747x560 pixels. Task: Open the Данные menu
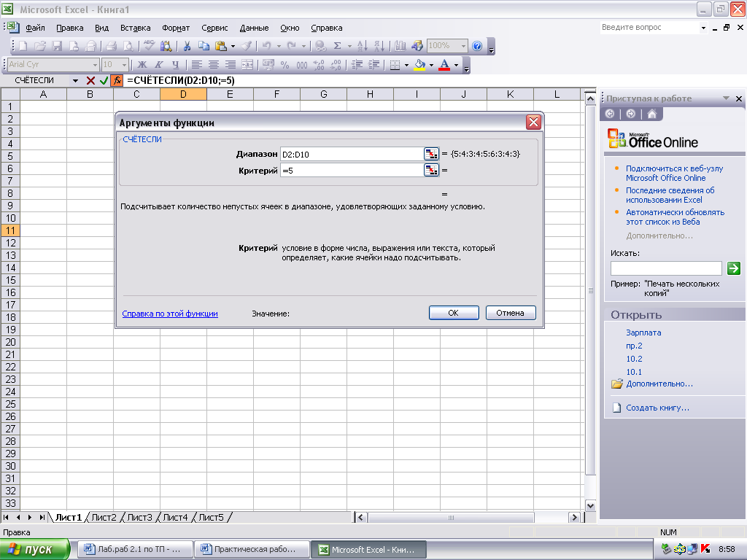pyautogui.click(x=254, y=28)
